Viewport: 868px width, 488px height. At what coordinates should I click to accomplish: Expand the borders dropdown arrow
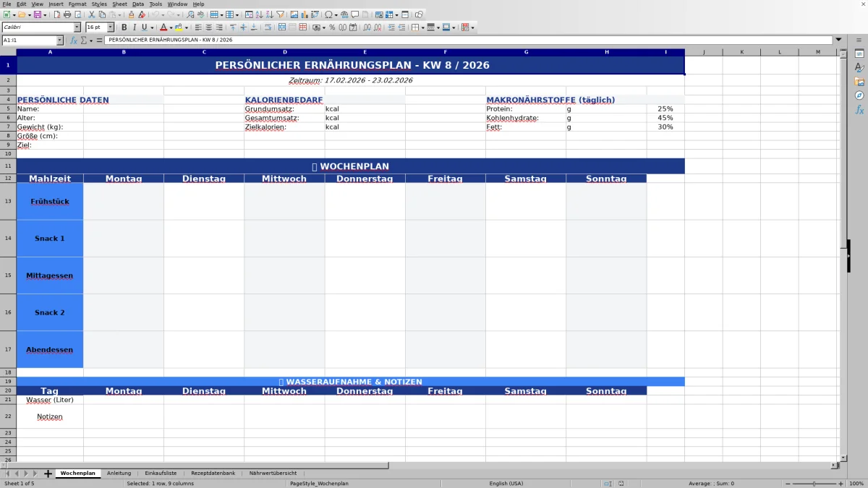(423, 27)
